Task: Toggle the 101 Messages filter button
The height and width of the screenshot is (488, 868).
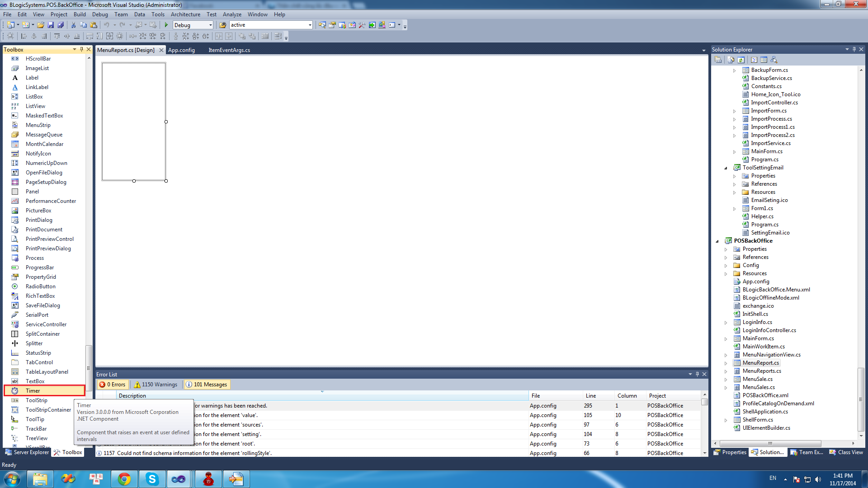Action: [207, 385]
